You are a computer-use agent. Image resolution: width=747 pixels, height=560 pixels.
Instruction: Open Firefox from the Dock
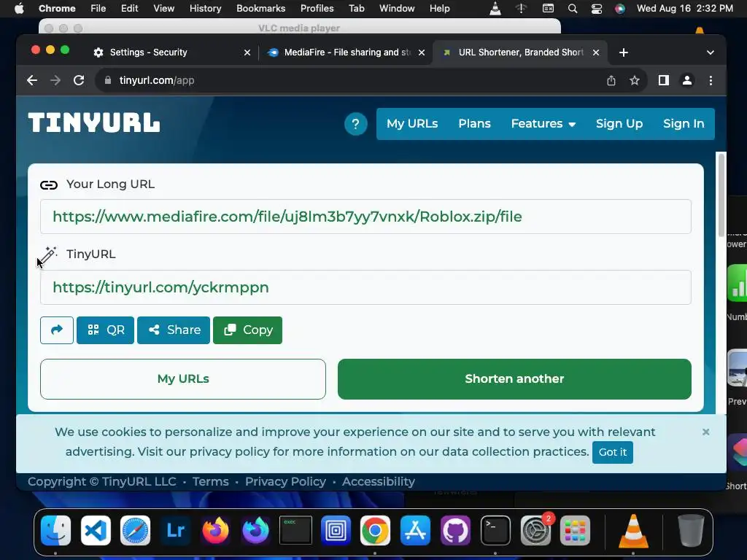coord(215,531)
